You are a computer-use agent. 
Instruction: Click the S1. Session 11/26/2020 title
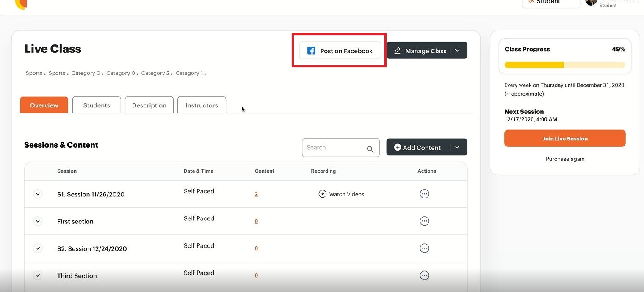pos(91,194)
